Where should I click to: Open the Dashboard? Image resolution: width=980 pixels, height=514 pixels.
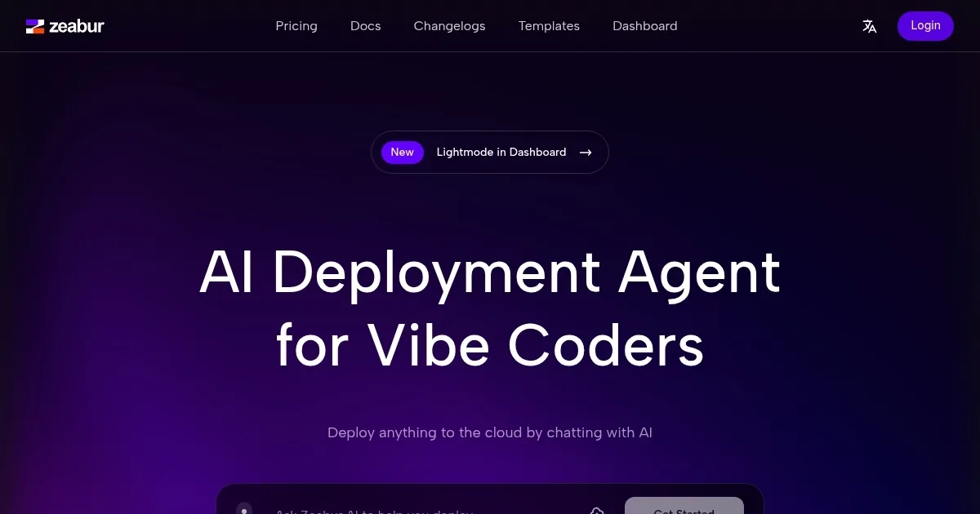[x=645, y=25]
